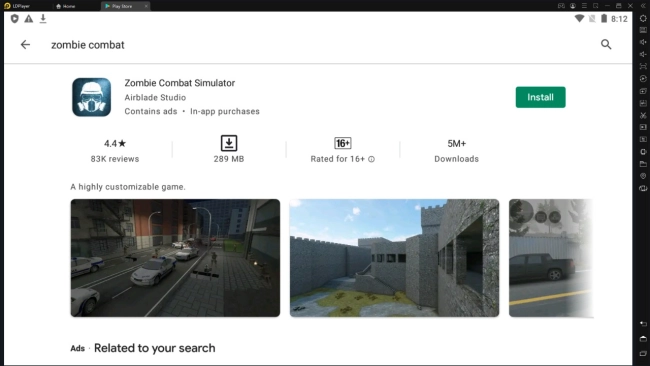Open the operation recorder play icon in sidebar

point(643,78)
